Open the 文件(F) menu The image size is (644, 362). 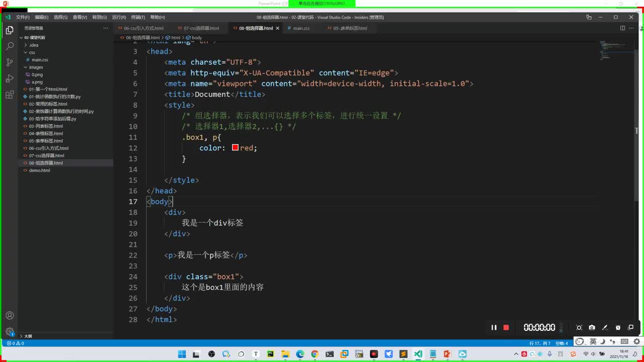23,17
